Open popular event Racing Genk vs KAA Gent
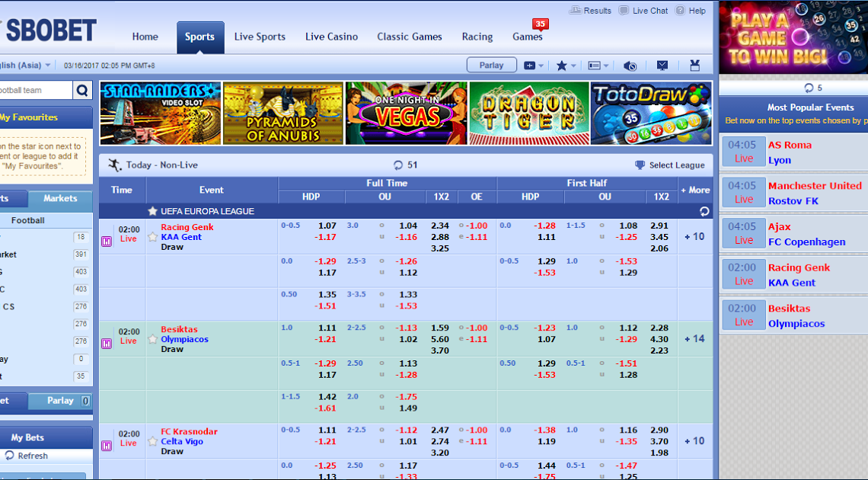 (794, 275)
